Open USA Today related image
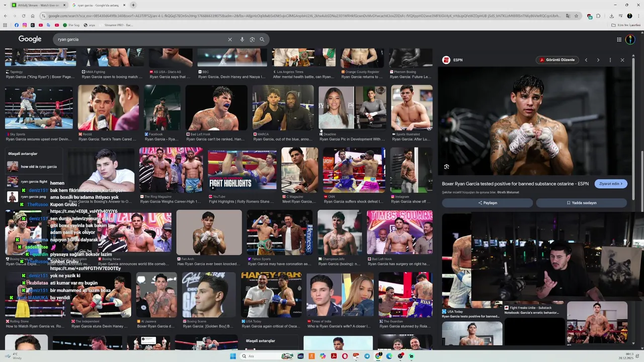Image resolution: width=644 pixels, height=362 pixels. [x=455, y=260]
